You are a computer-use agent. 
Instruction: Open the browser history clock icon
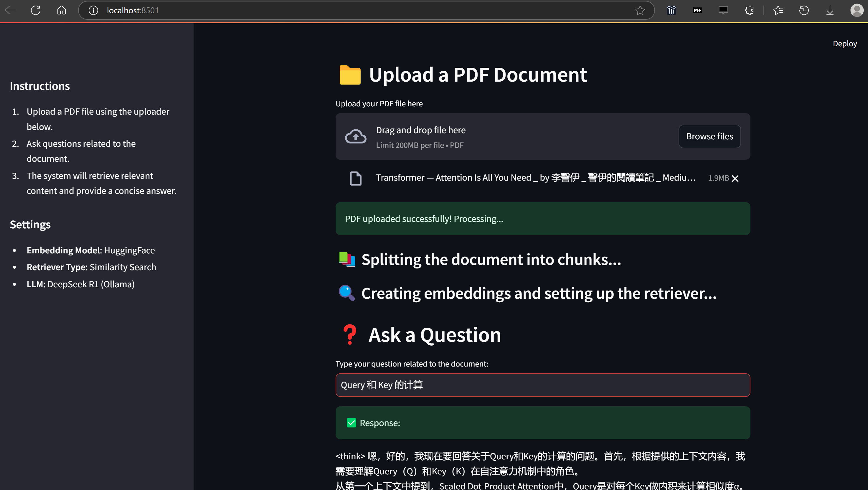pos(804,10)
